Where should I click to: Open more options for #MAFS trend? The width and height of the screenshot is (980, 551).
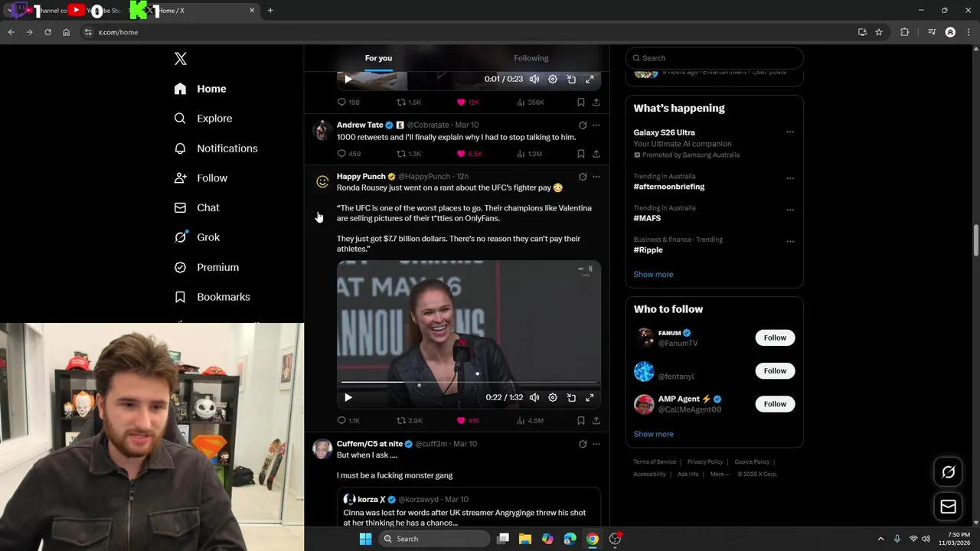pos(790,210)
